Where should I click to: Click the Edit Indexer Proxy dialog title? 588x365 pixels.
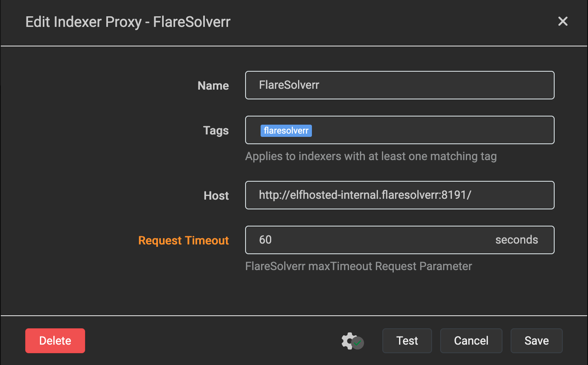coord(128,22)
